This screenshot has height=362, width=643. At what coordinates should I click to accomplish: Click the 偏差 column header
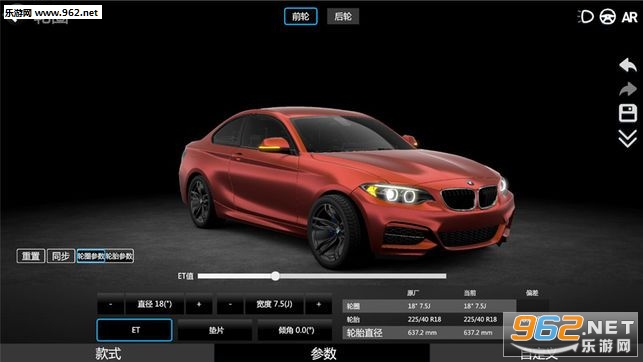[x=532, y=293]
